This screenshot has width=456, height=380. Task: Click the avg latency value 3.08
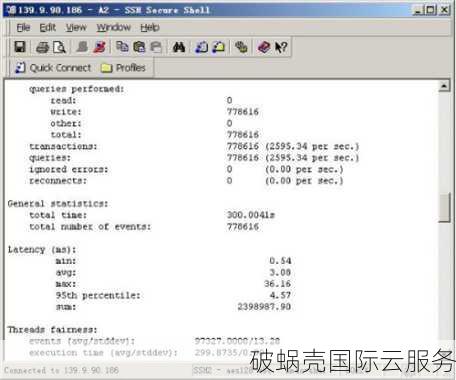click(x=280, y=273)
